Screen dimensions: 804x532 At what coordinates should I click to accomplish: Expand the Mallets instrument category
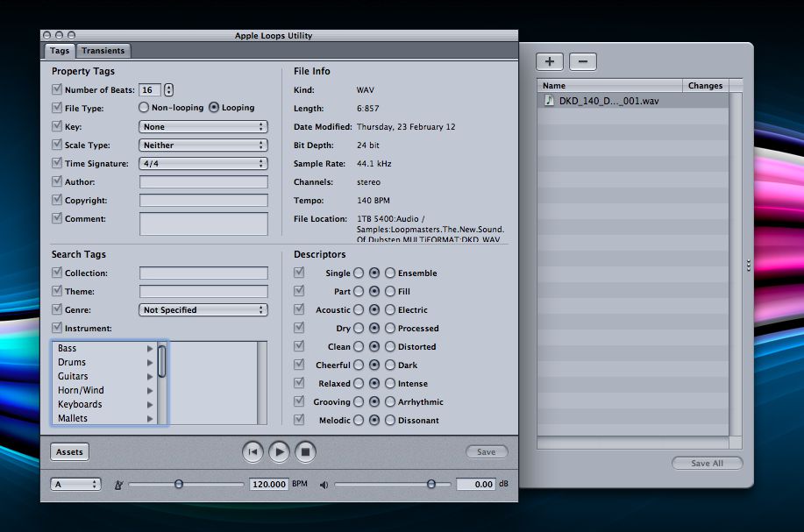click(x=150, y=419)
